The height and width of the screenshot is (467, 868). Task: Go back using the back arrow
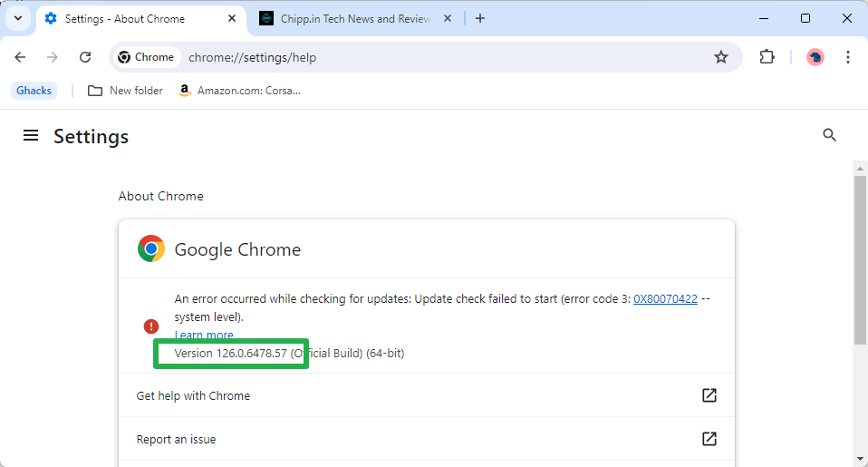[x=20, y=57]
